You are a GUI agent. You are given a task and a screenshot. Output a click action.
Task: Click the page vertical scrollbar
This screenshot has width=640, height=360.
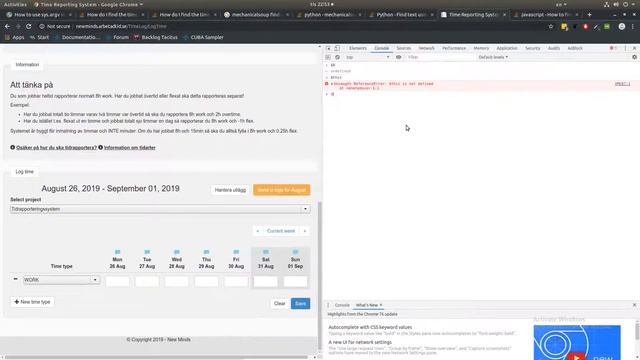pos(319,276)
